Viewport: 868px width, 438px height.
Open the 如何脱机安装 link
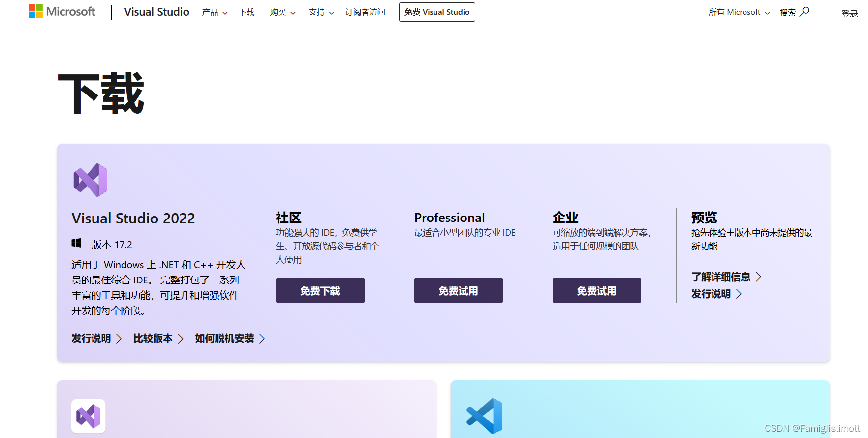(230, 338)
